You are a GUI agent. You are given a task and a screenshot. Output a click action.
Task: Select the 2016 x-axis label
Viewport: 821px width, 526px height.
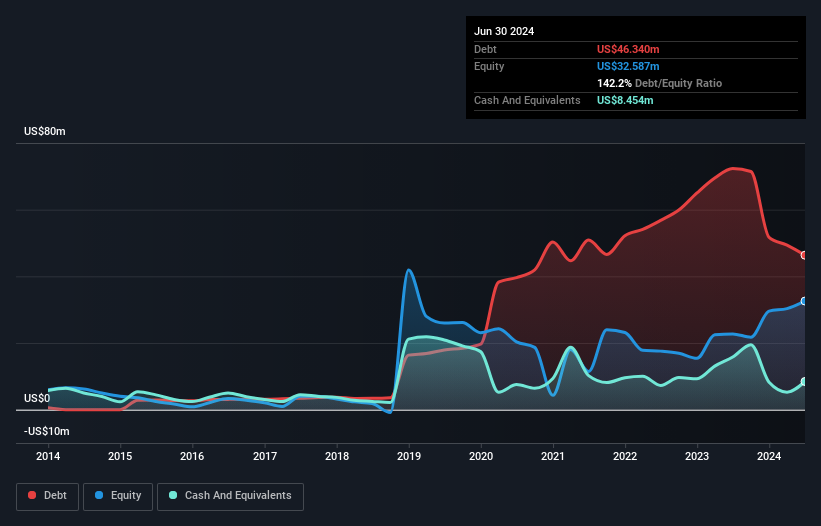[x=192, y=456]
